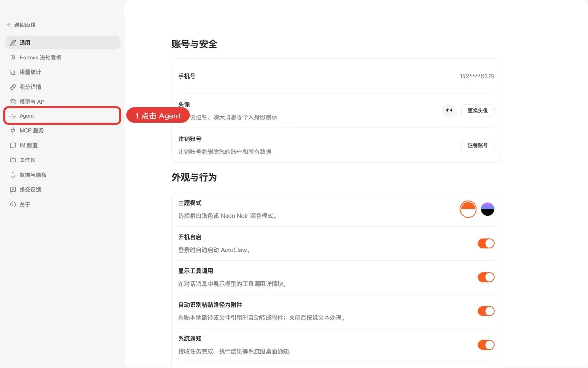Screen dimensions: 588x368
Task: Click the plug icon for MCP 服务
Action: pyautogui.click(x=13, y=130)
